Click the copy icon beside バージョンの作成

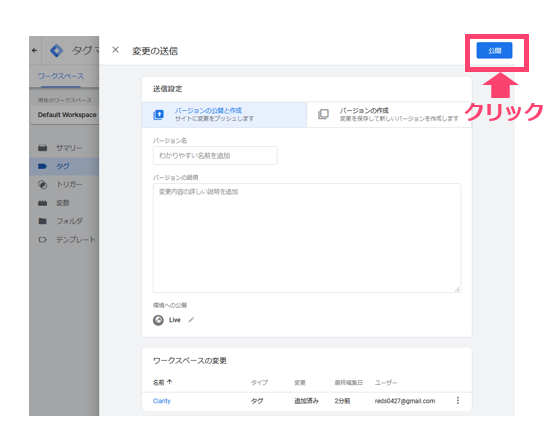pos(323,114)
